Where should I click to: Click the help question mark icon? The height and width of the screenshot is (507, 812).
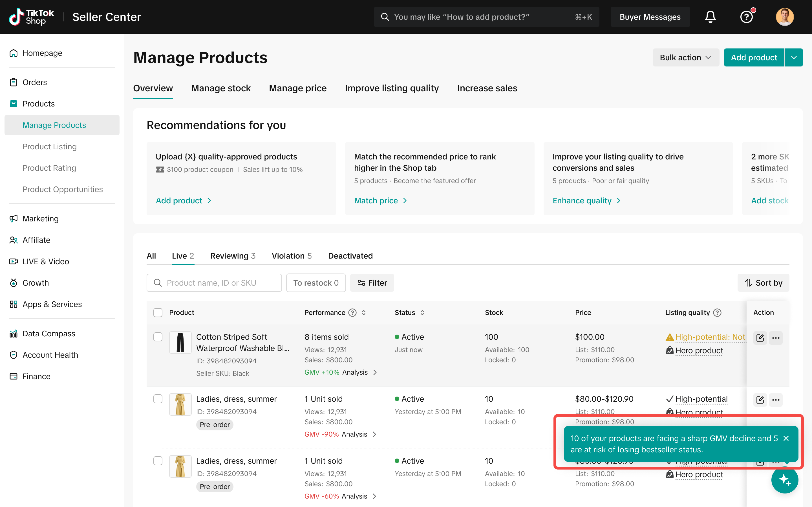click(746, 17)
